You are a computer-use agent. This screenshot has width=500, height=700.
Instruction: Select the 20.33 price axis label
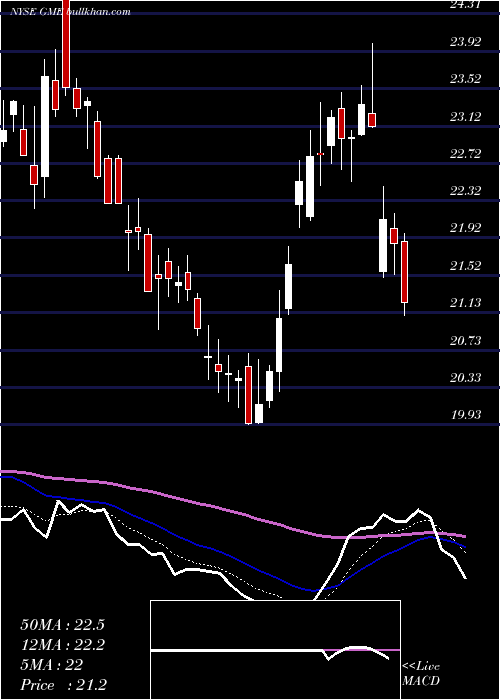[x=466, y=378]
